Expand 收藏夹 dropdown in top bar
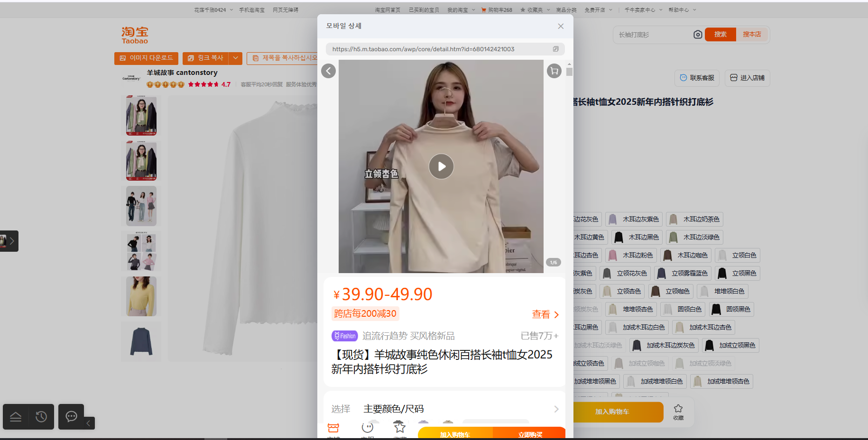This screenshot has height=440, width=868. 535,10
